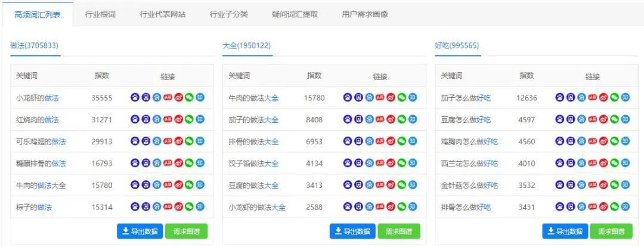This screenshot has height=247, width=644.
Task: Open Zhihu icon for 糖醋排骨的做法 row
Action: pos(200,163)
